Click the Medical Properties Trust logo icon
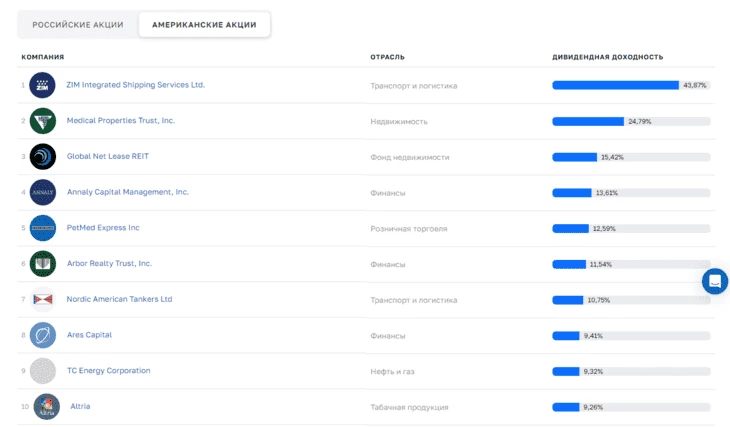 pyautogui.click(x=42, y=121)
